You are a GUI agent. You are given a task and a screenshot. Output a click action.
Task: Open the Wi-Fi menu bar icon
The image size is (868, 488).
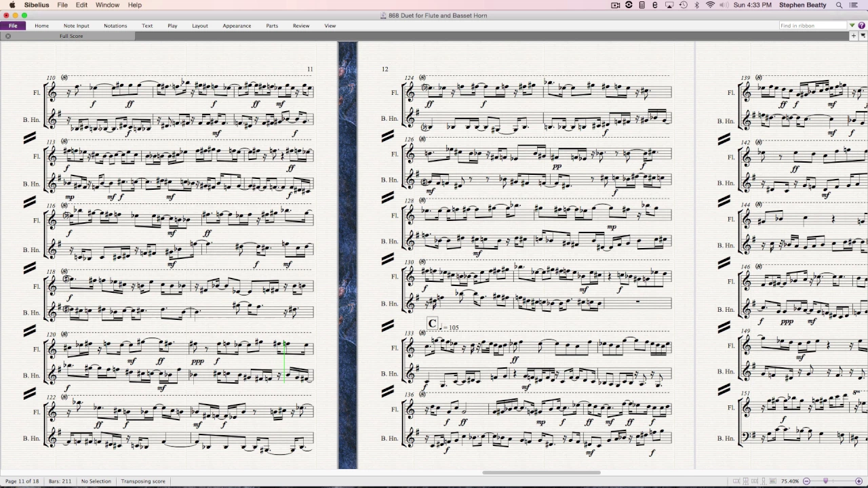(710, 5)
